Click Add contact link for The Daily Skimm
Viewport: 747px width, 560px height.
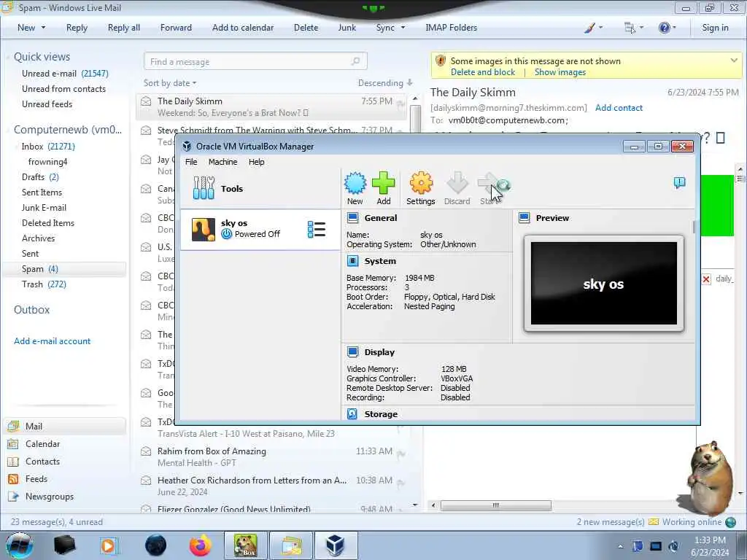click(619, 108)
